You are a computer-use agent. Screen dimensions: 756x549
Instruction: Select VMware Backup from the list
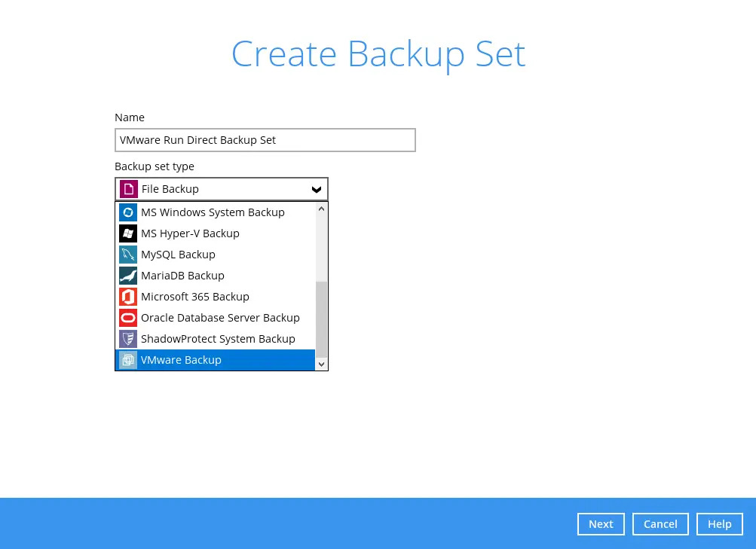181,360
